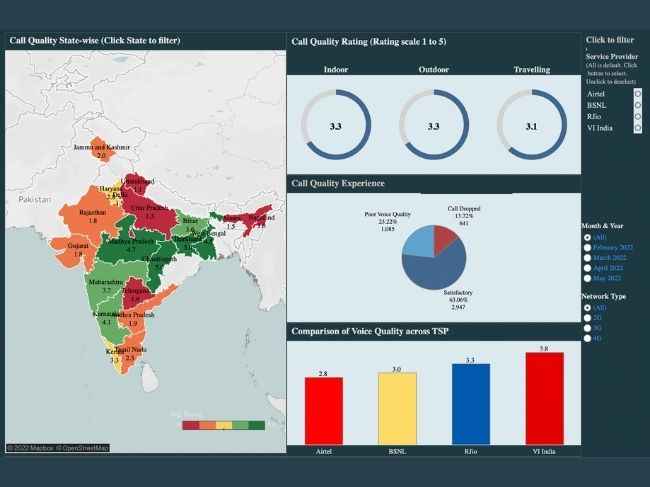
Task: Click Bihar state on the map
Action: [190, 224]
